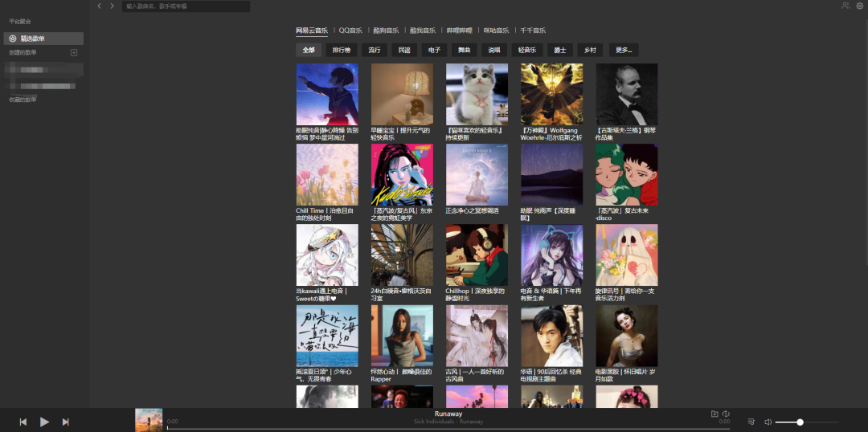Click the Runaway song title in player
Screen dimensions: 868x432
[x=448, y=414]
